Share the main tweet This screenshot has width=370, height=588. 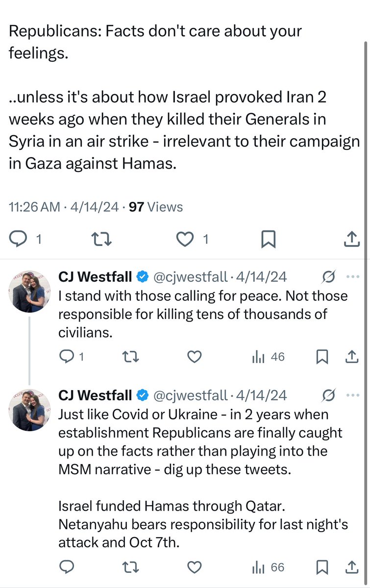click(x=351, y=239)
